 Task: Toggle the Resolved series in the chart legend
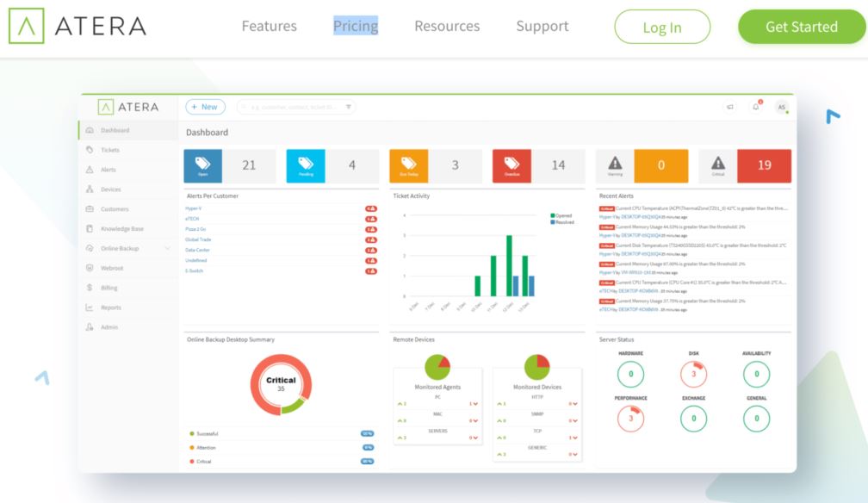[562, 222]
